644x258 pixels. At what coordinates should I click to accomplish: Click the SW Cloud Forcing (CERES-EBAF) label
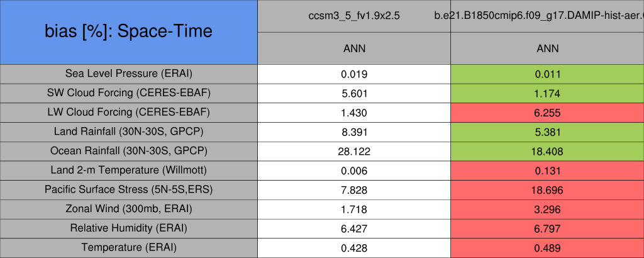(129, 93)
